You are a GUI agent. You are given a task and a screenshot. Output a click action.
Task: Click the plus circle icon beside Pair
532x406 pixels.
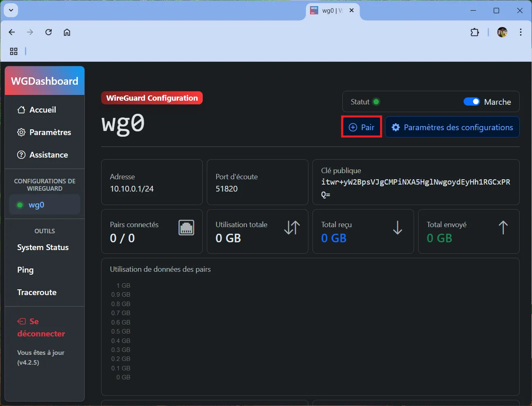[353, 127]
